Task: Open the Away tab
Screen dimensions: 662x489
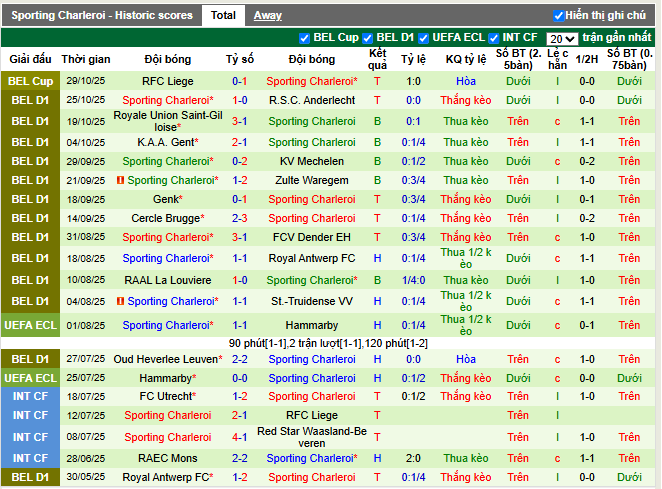Action: [267, 16]
